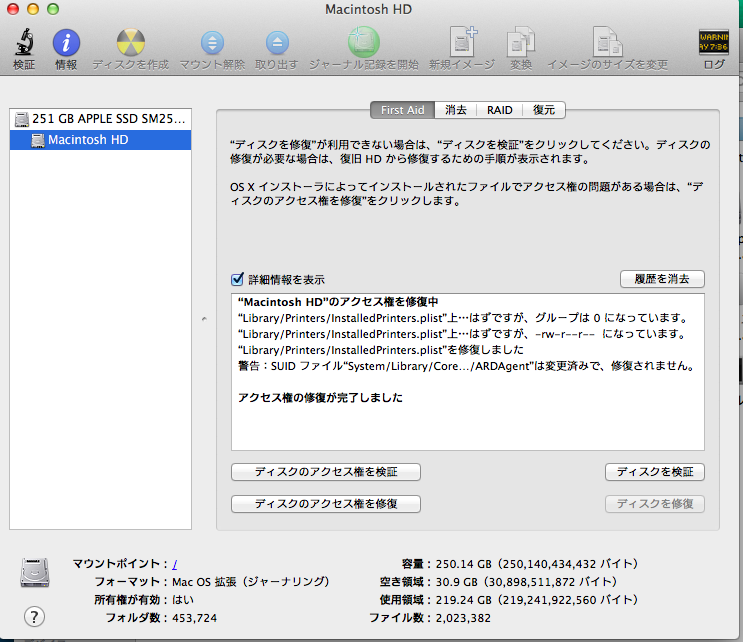Image resolution: width=743 pixels, height=642 pixels.
Task: Click the 容量 value 250.14 GB
Action: pyautogui.click(x=537, y=564)
